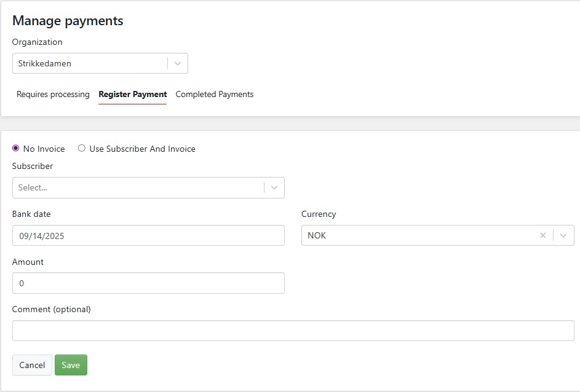
Task: Click the NOK currency value
Action: pyautogui.click(x=317, y=236)
